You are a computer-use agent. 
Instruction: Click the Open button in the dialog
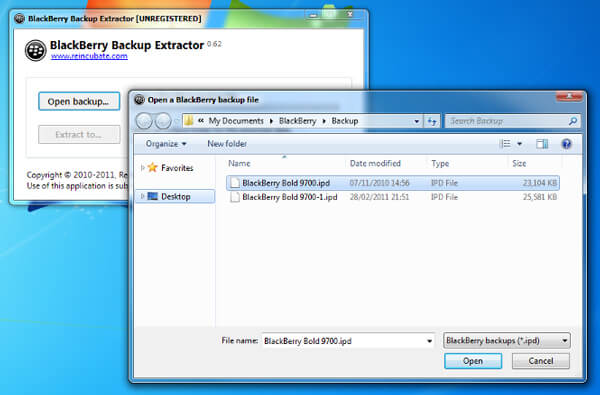(x=473, y=361)
